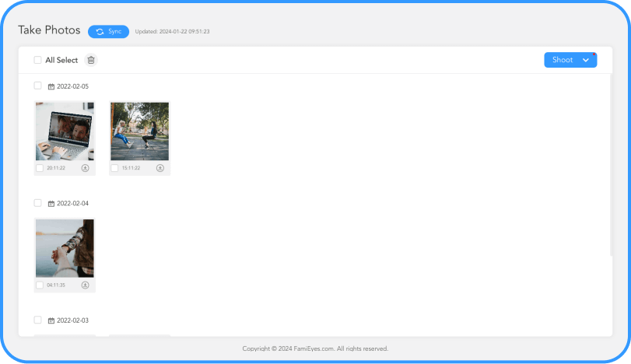This screenshot has width=631, height=364.
Task: Download the photo taken at 15:11:22
Action: 160,168
